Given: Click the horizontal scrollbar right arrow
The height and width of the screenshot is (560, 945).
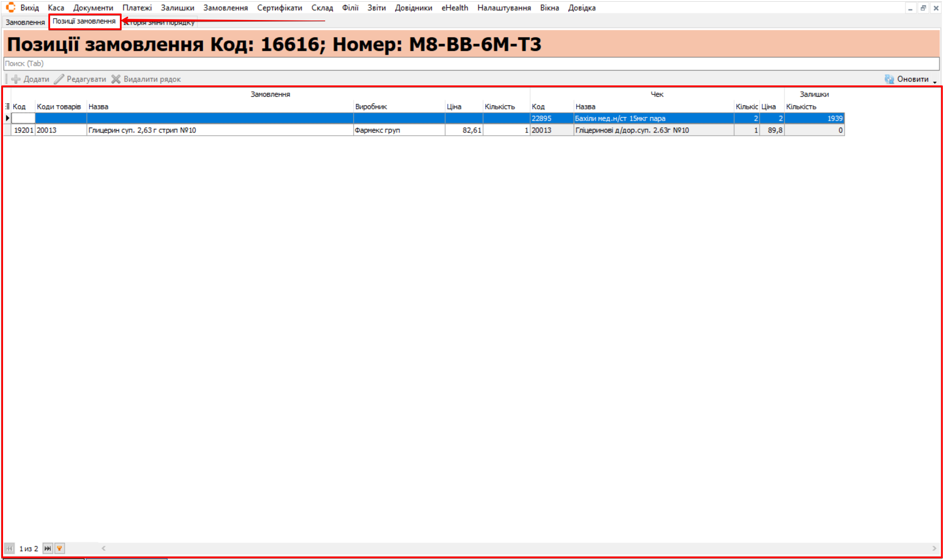Looking at the screenshot, I should click(934, 548).
